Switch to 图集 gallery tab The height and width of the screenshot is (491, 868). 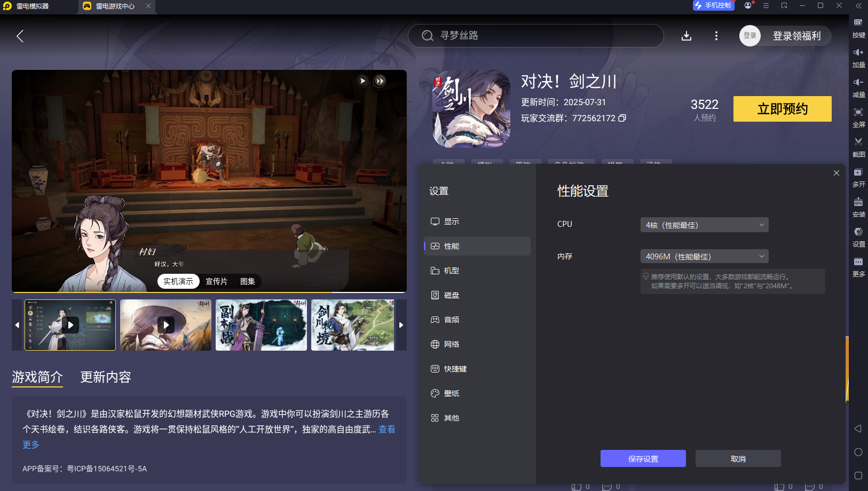[248, 281]
